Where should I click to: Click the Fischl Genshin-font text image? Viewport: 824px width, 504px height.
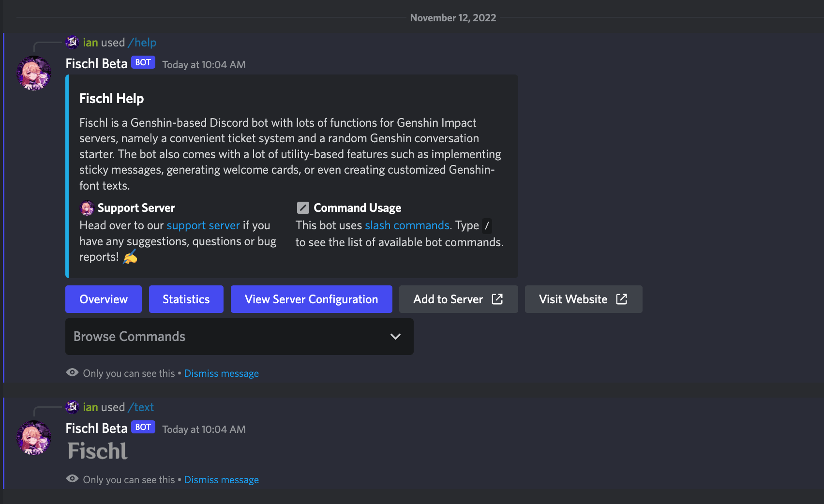click(98, 451)
